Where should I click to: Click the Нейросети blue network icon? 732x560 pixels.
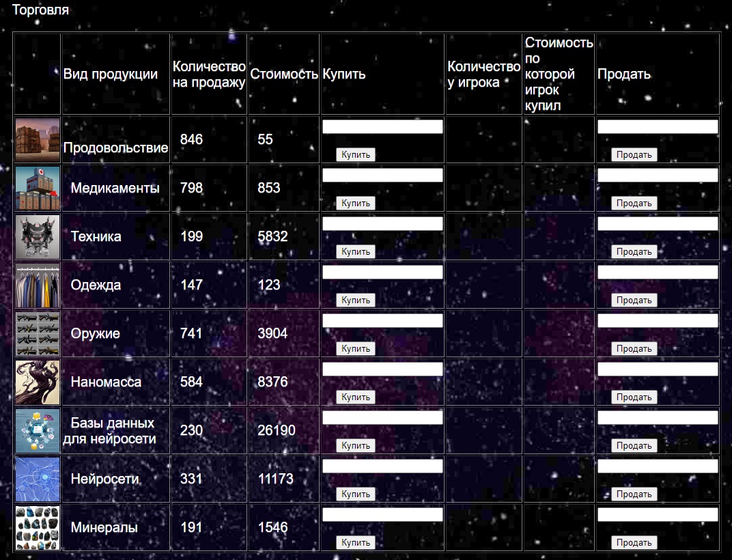[x=38, y=479]
